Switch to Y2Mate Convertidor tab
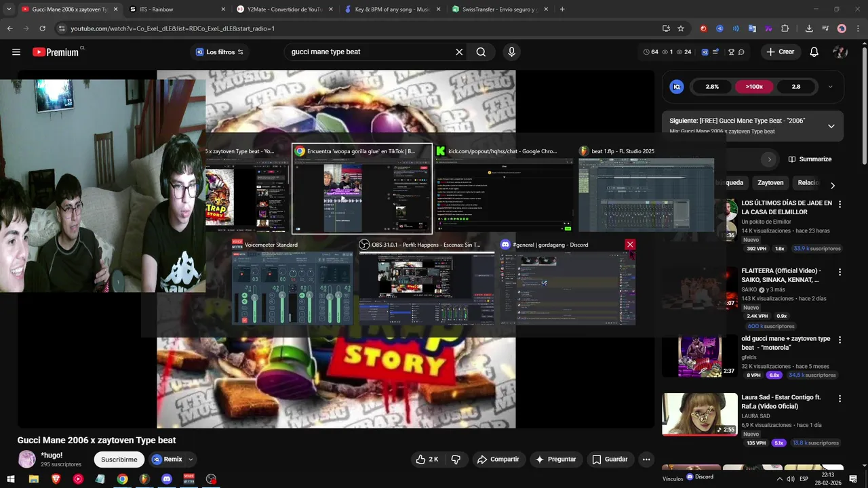This screenshot has width=868, height=488. click(285, 9)
